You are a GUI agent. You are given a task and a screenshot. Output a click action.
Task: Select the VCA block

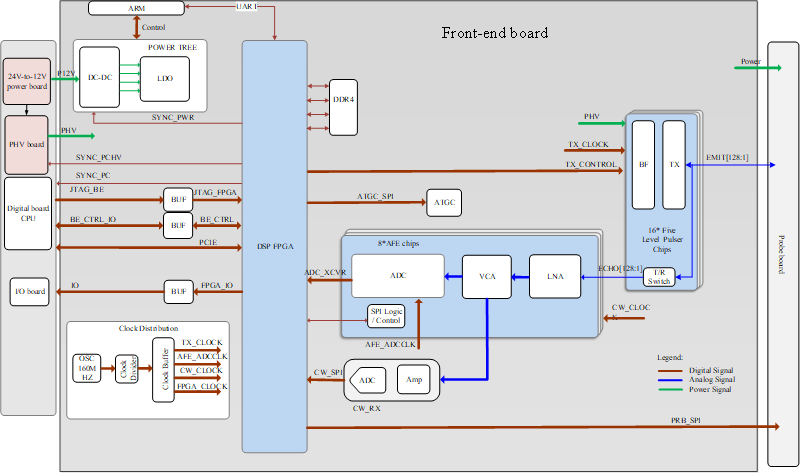487,277
